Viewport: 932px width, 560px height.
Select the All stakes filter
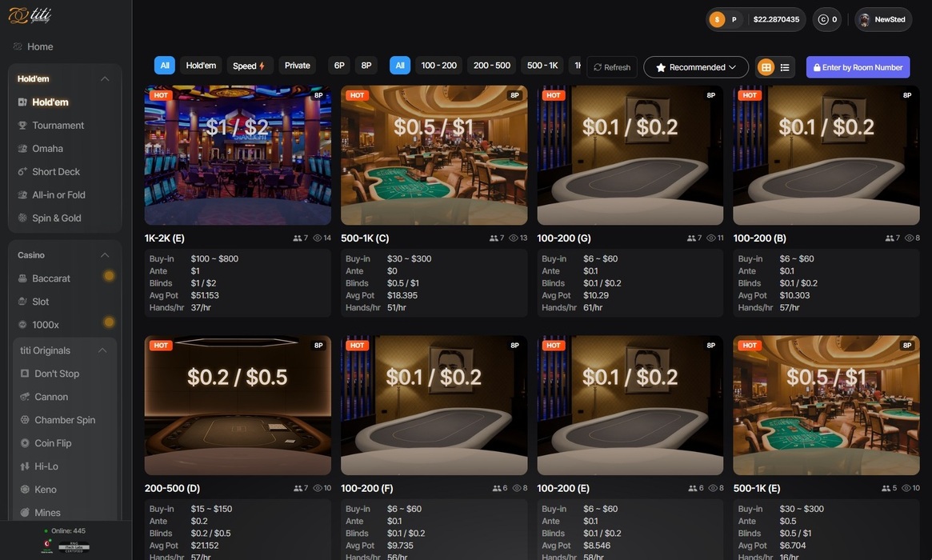(x=400, y=66)
